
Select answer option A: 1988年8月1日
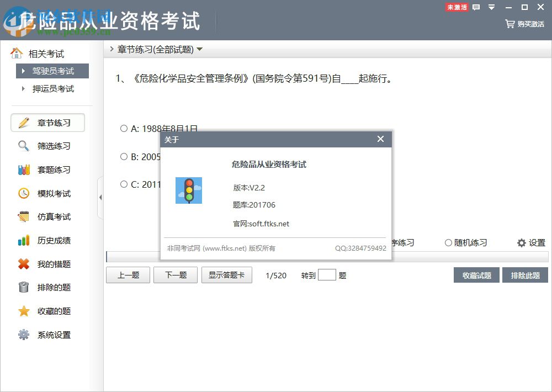click(124, 128)
